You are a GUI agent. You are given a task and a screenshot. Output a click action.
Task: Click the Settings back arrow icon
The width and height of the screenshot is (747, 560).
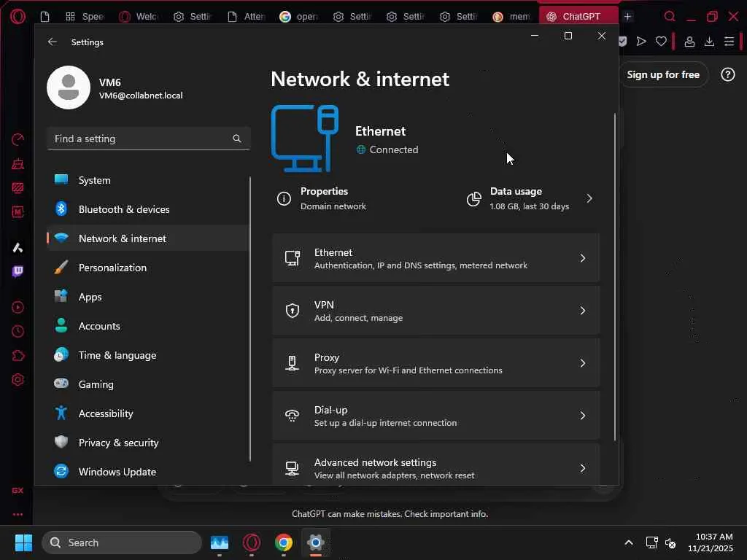click(53, 42)
